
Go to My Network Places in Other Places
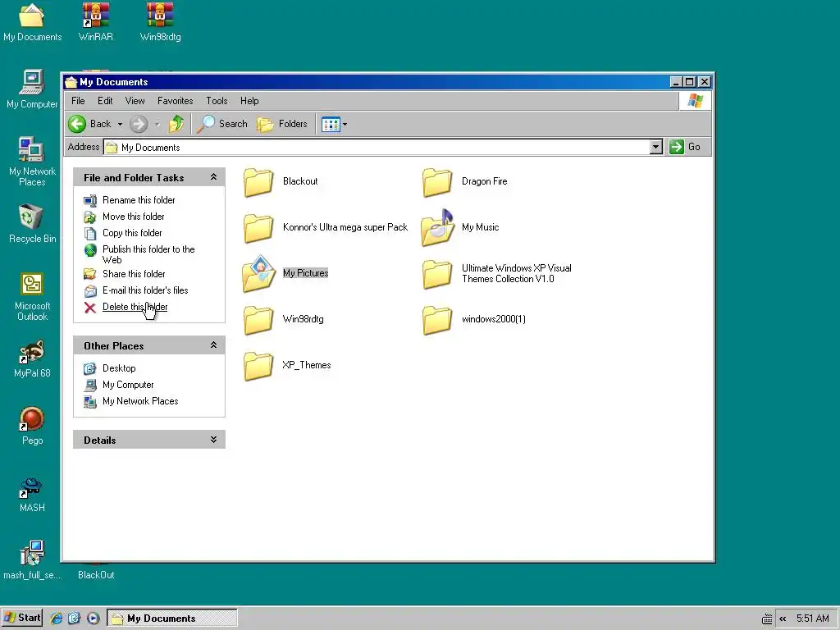point(140,401)
